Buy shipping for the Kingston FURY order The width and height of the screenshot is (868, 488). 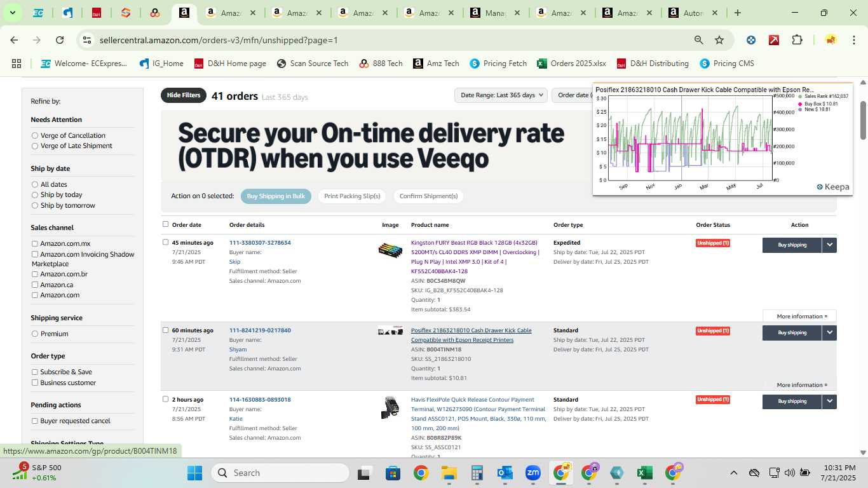pyautogui.click(x=792, y=245)
